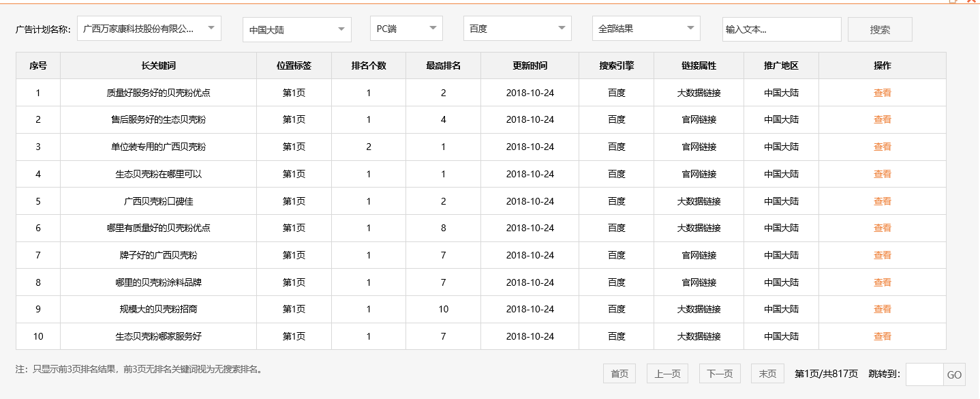Expand the 百度 search engine dropdown
The height and width of the screenshot is (399, 980).
click(516, 28)
